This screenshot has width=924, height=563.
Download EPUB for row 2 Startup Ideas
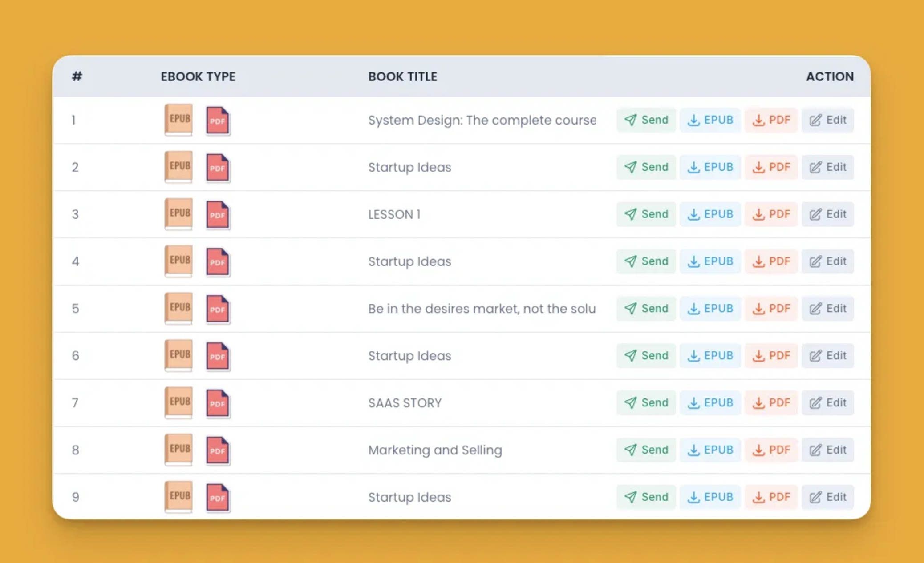point(710,167)
